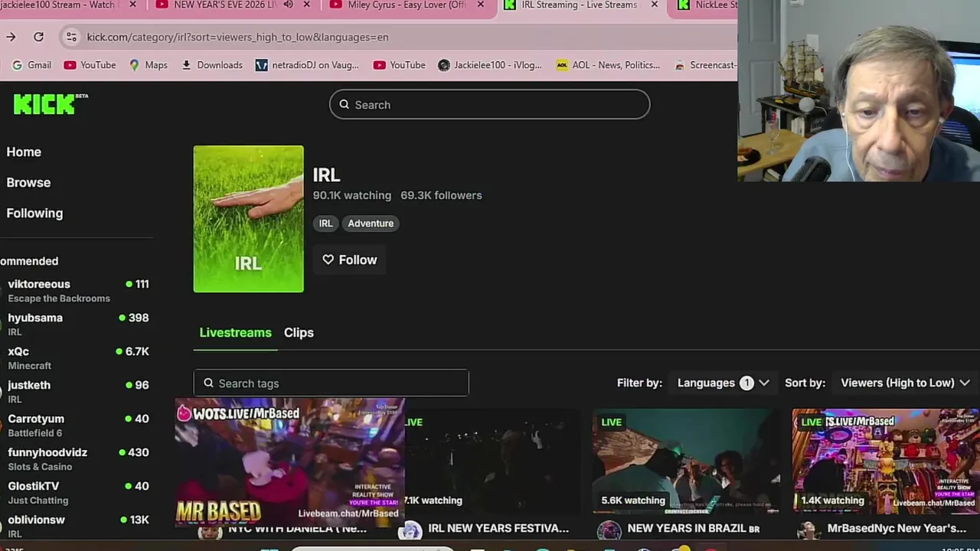Viewport: 980px width, 551px height.
Task: Open the MR BASED stream thumbnail
Action: [290, 461]
